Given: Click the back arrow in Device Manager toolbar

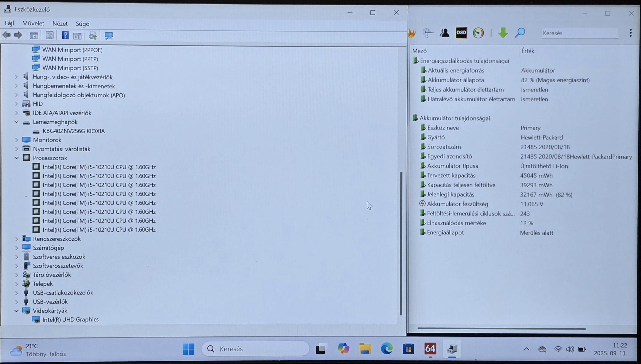Looking at the screenshot, I should (x=6, y=35).
